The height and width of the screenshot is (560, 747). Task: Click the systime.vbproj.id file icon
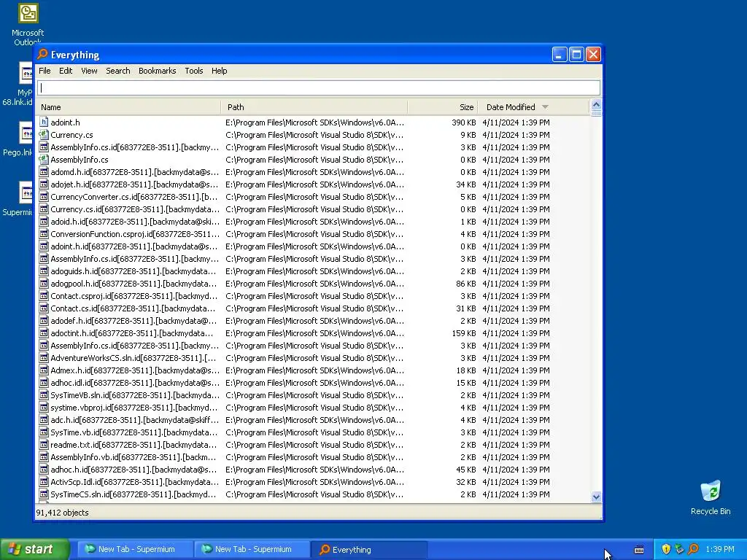[44, 407]
